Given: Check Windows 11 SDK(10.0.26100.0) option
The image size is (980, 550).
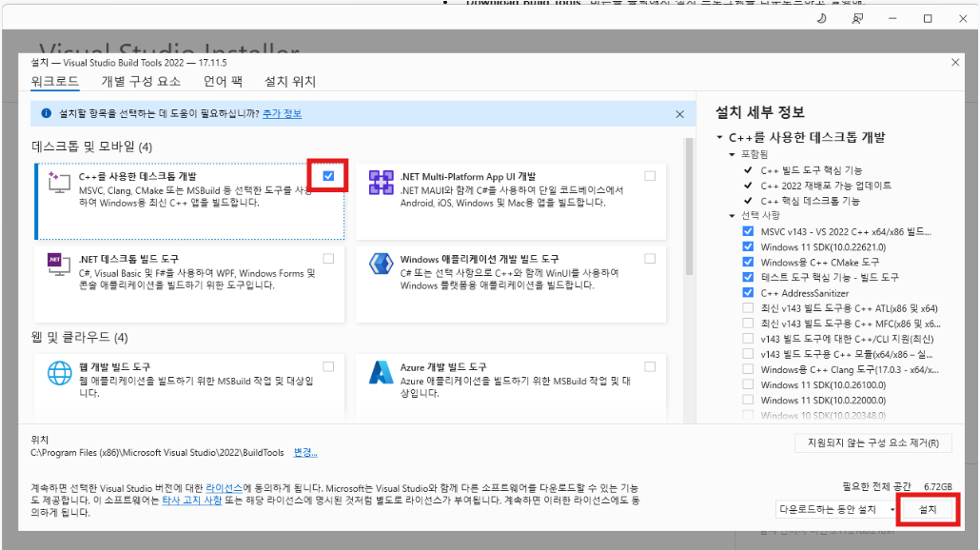Looking at the screenshot, I should 748,384.
